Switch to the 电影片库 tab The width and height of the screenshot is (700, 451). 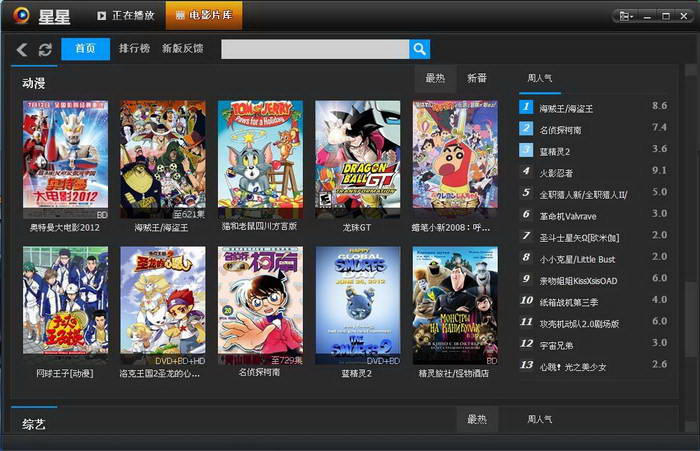(204, 15)
